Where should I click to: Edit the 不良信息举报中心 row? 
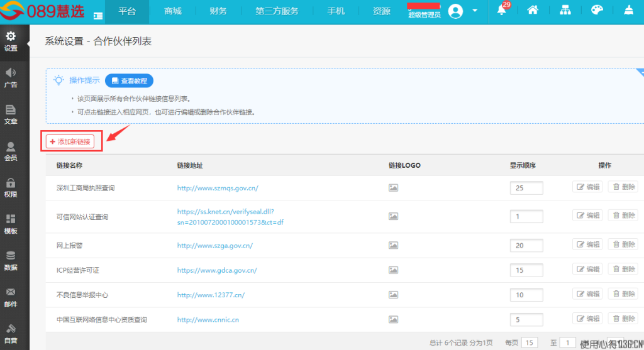tap(588, 294)
